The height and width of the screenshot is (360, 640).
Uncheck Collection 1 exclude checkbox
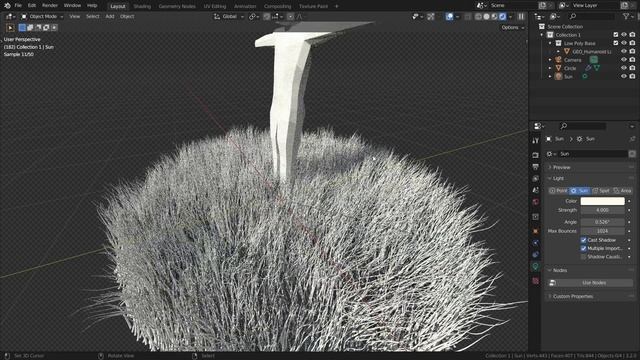616,35
